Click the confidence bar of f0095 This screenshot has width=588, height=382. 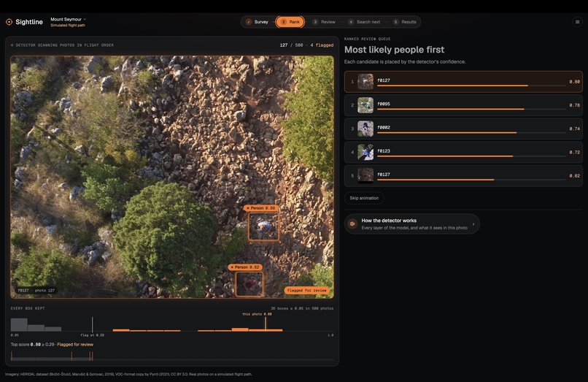click(x=471, y=109)
